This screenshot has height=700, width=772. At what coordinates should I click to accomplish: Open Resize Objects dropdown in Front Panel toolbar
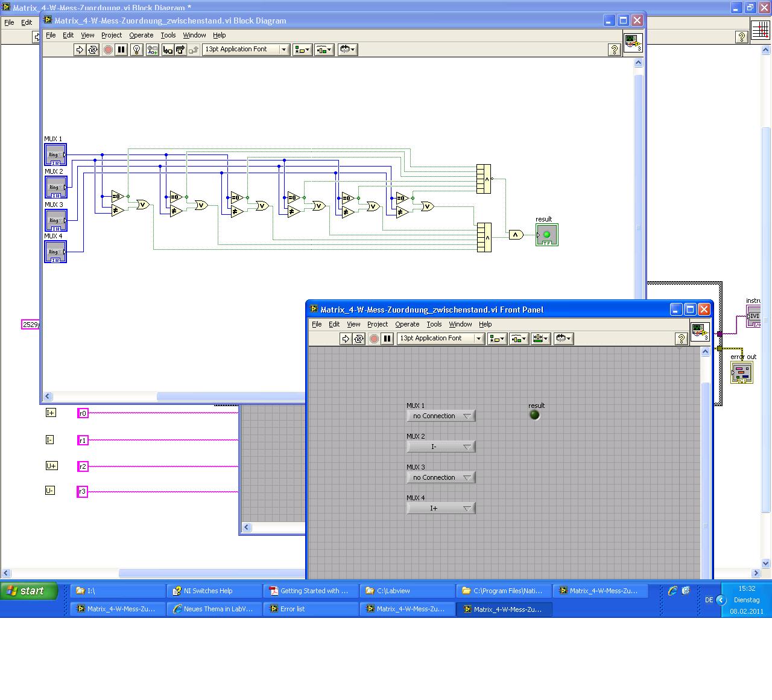[x=541, y=339]
